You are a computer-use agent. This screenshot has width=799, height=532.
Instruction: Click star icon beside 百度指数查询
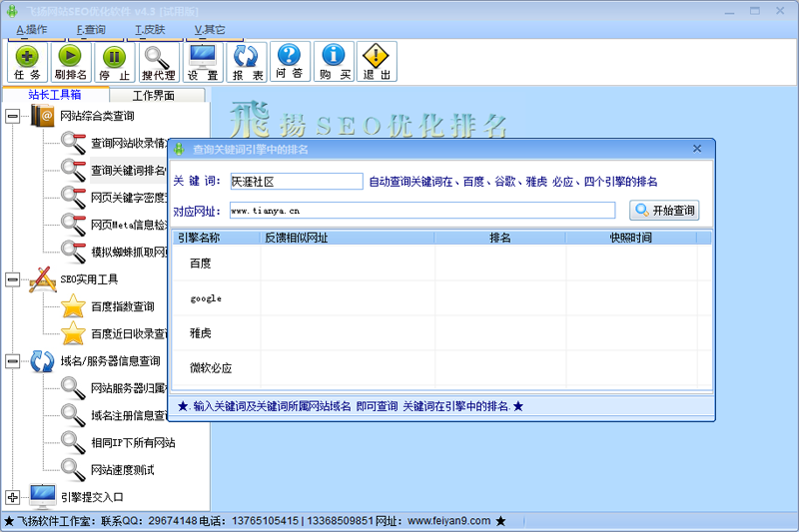(73, 306)
